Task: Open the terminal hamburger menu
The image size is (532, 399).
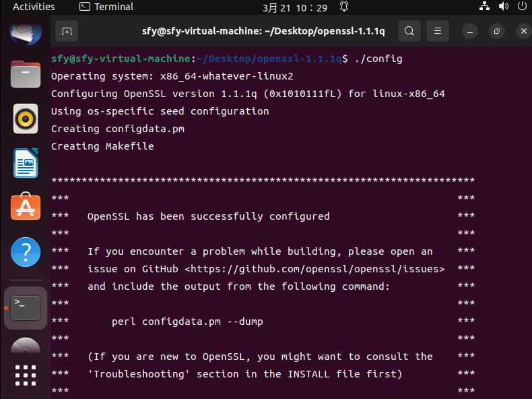Action: (x=438, y=31)
